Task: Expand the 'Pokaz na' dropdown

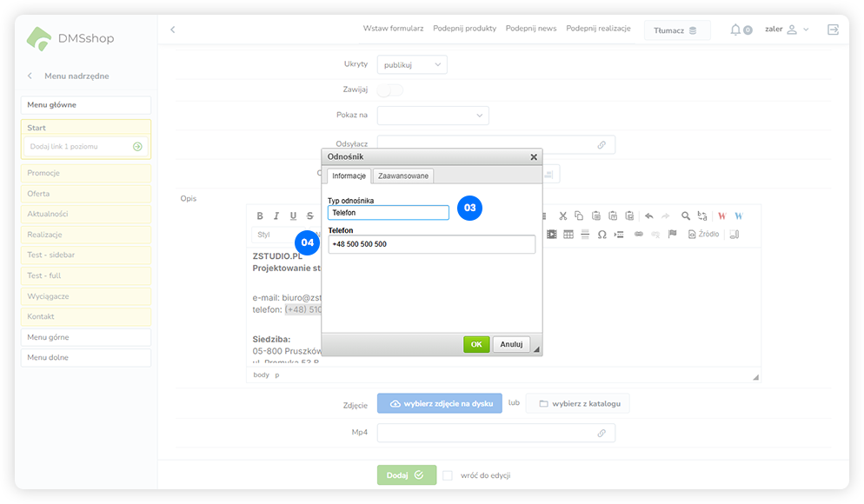Action: pyautogui.click(x=433, y=115)
